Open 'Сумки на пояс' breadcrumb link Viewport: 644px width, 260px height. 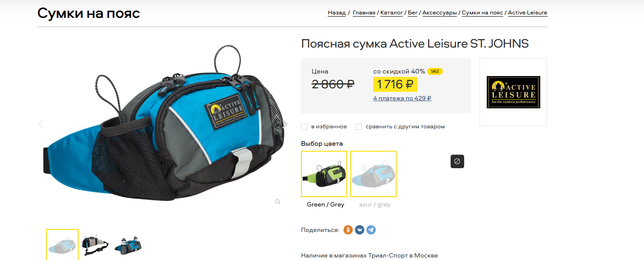(x=482, y=13)
